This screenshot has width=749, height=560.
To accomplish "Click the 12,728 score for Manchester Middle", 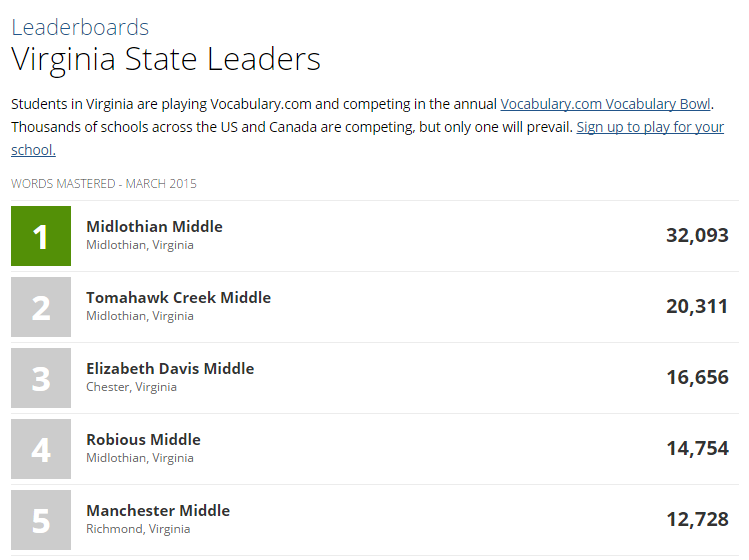I will pos(697,519).
